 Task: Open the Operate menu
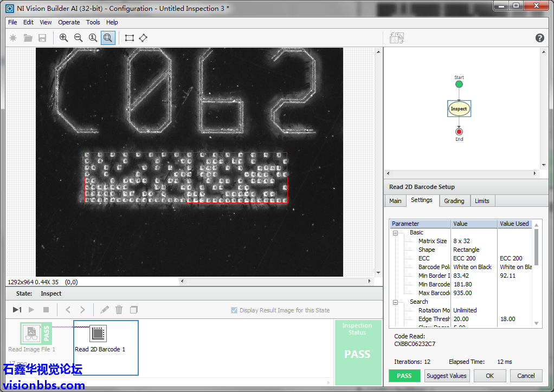pyautogui.click(x=69, y=22)
